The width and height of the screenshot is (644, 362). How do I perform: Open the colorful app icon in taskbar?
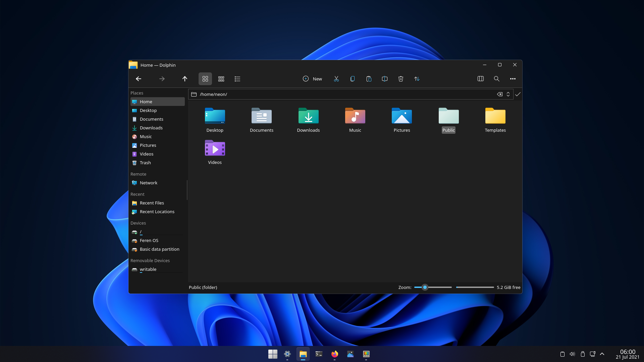366,354
